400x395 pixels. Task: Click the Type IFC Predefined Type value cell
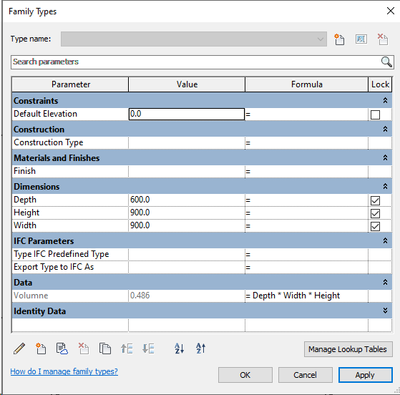click(x=187, y=254)
